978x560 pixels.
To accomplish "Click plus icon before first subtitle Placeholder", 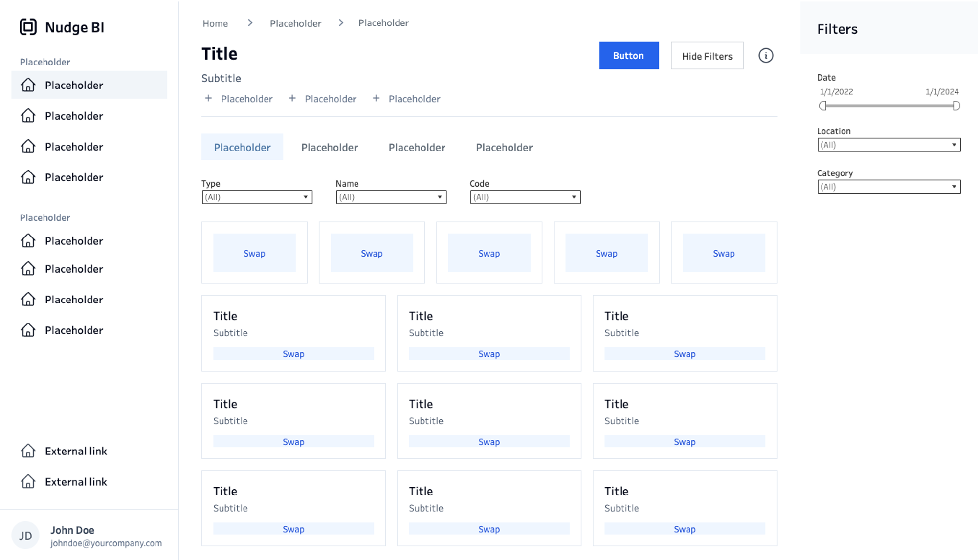I will [x=208, y=98].
